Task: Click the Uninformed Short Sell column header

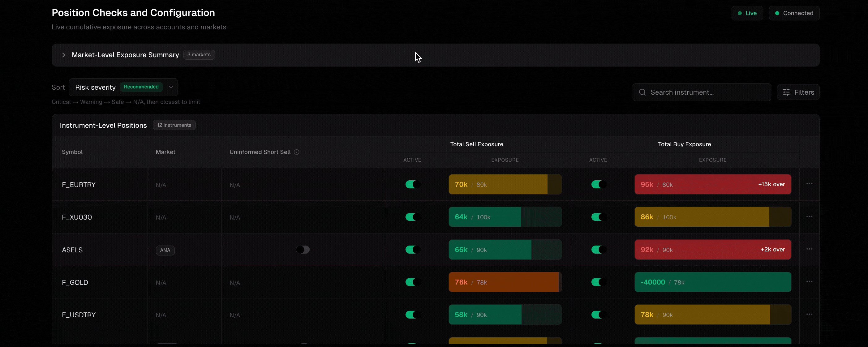Action: tap(260, 152)
